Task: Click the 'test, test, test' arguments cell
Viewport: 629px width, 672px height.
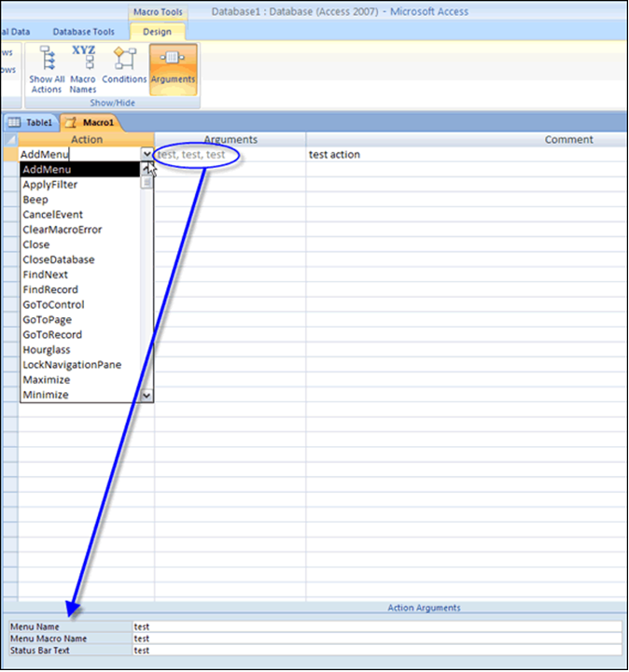Action: [231, 155]
